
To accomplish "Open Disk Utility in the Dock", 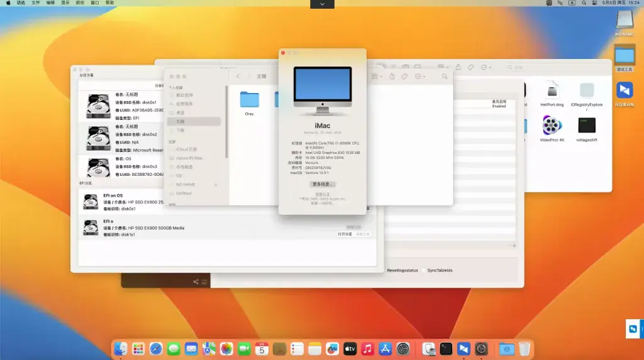I will point(428,349).
